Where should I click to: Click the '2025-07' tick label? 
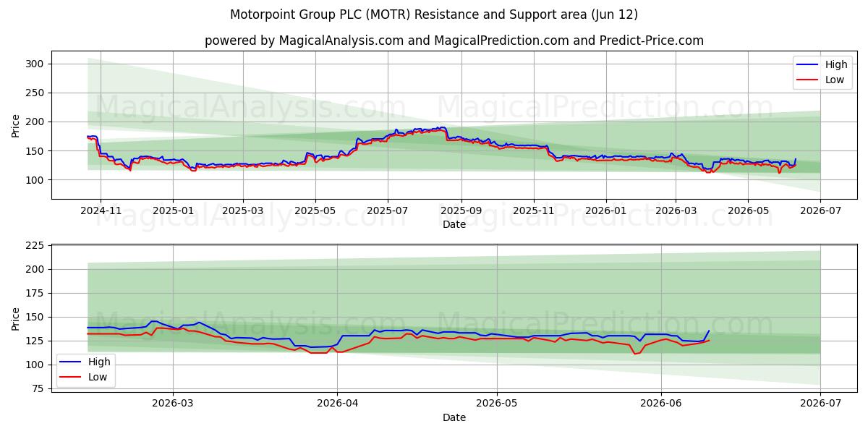pyautogui.click(x=388, y=210)
